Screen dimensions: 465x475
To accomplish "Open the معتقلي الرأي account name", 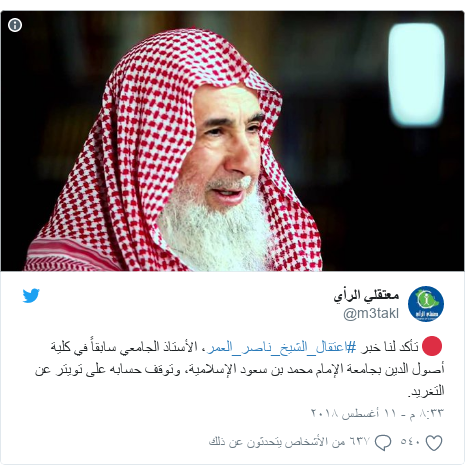I will point(366,295).
